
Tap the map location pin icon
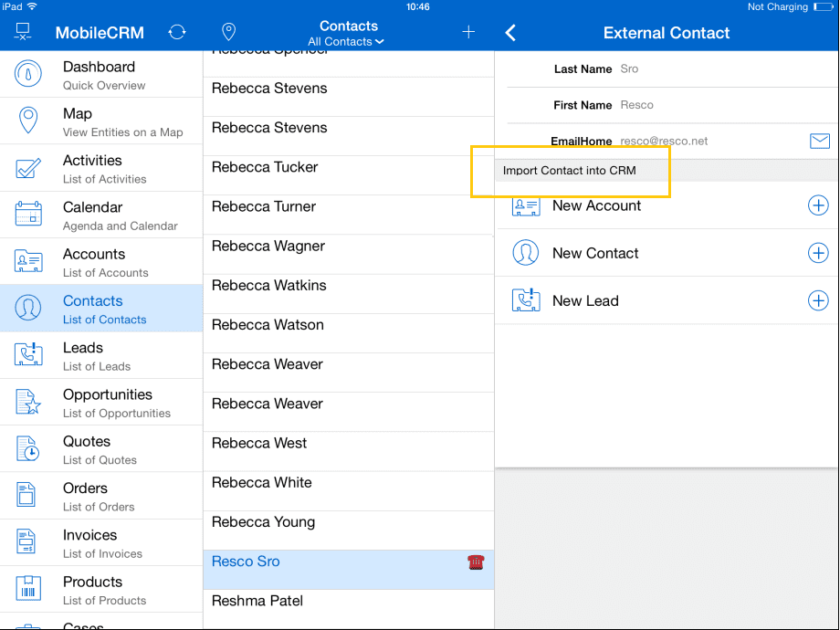(229, 32)
